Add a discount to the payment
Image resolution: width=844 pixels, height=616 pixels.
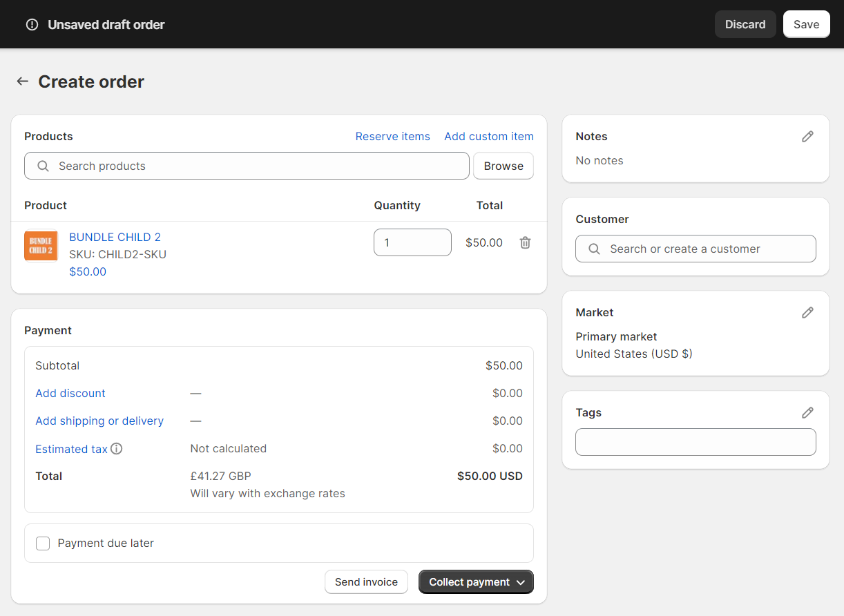point(70,393)
